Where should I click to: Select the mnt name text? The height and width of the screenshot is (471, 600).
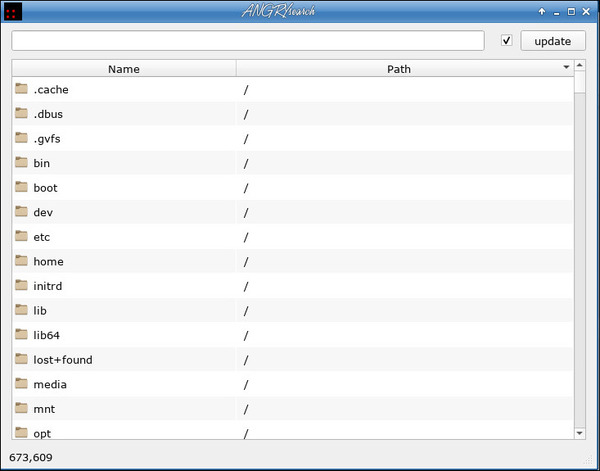[44, 409]
